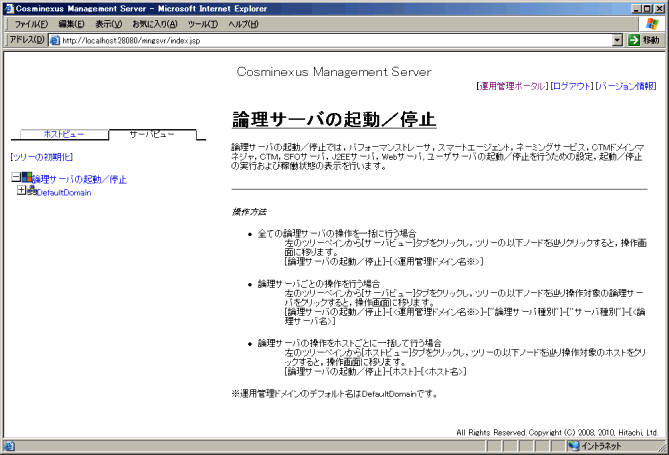Viewport: 669px width, 455px height.
Task: Click the page icon in status bar
Action: 9,446
